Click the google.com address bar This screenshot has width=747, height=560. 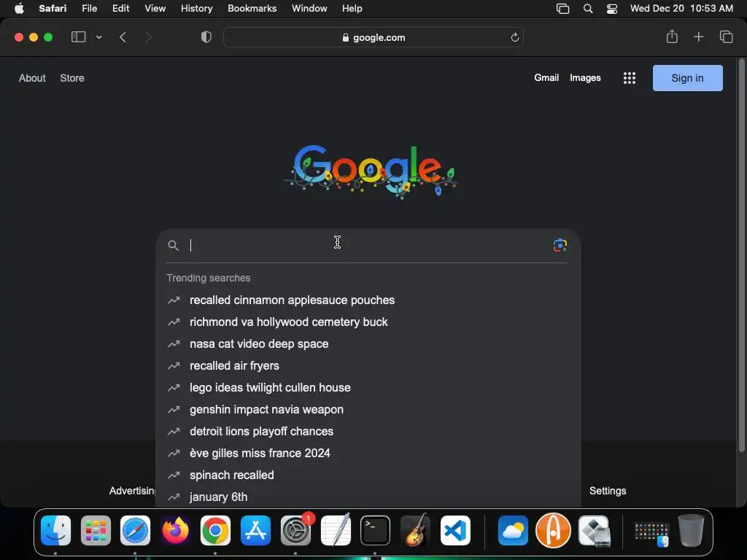pos(373,37)
